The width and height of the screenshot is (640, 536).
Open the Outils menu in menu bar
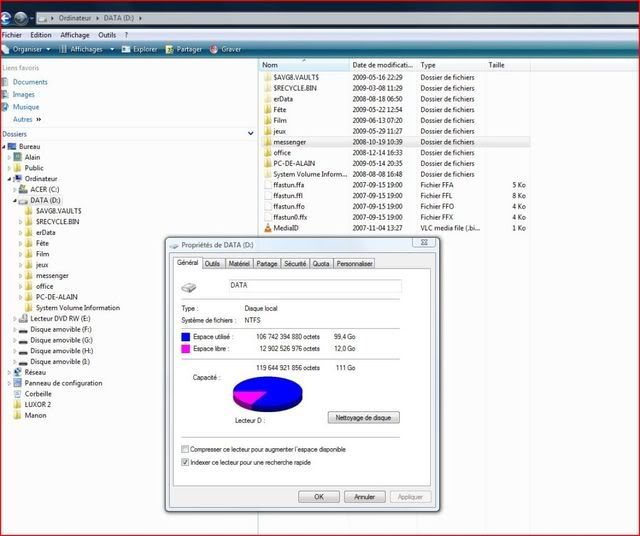107,35
